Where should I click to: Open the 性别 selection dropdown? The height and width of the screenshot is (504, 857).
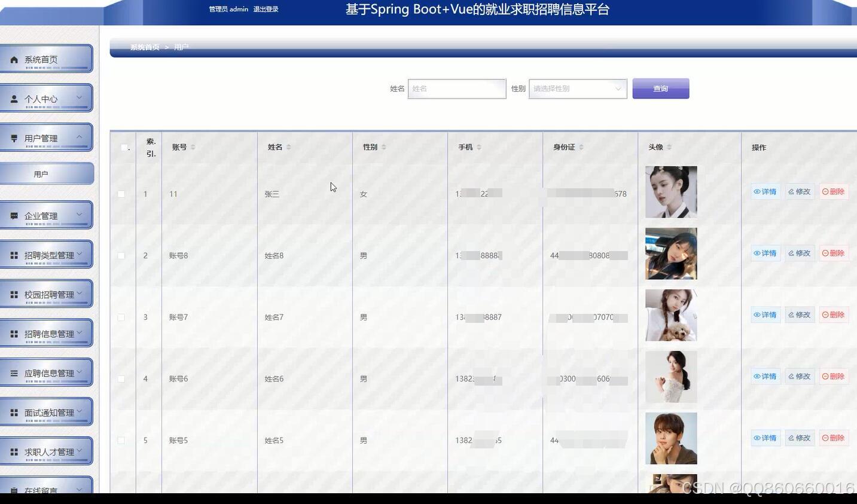(578, 88)
